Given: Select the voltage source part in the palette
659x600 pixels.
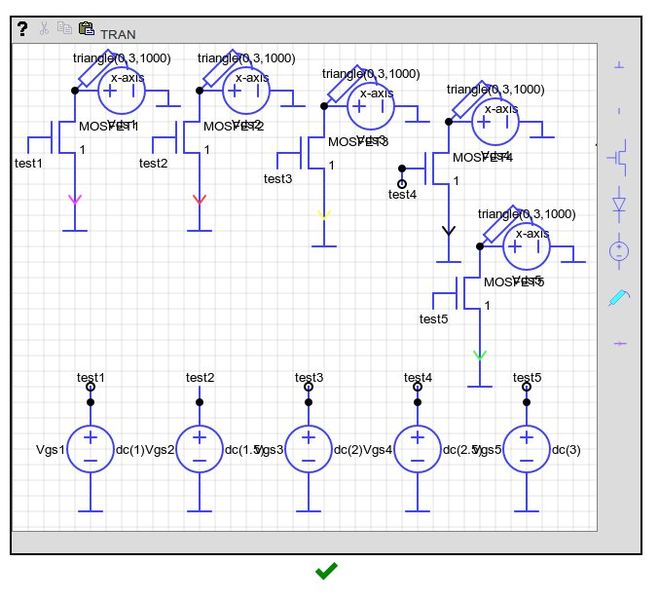Looking at the screenshot, I should 619,250.
